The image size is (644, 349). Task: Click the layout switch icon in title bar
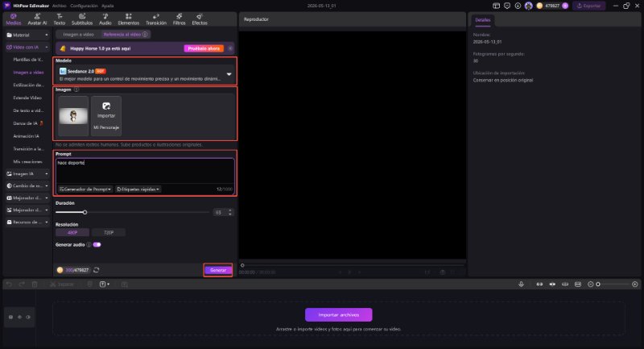[496, 6]
